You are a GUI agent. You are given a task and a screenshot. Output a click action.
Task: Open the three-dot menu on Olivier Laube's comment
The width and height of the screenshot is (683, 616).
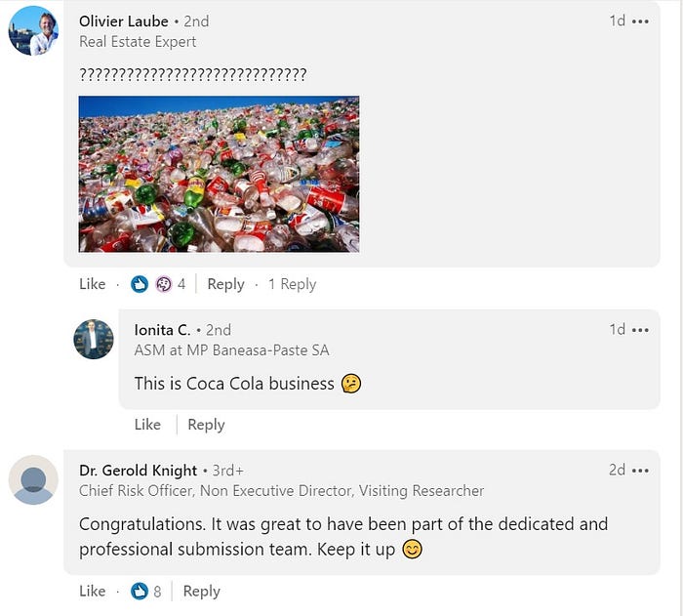[x=640, y=21]
